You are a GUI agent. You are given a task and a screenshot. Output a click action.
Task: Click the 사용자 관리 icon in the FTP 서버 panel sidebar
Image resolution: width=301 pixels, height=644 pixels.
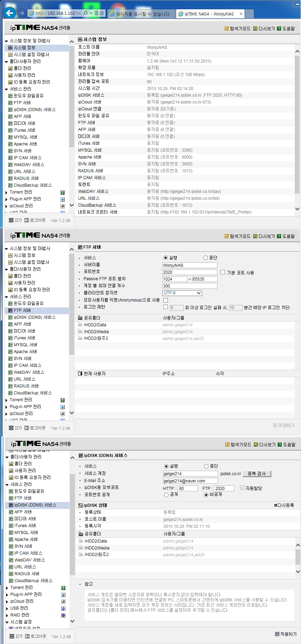coord(10,283)
